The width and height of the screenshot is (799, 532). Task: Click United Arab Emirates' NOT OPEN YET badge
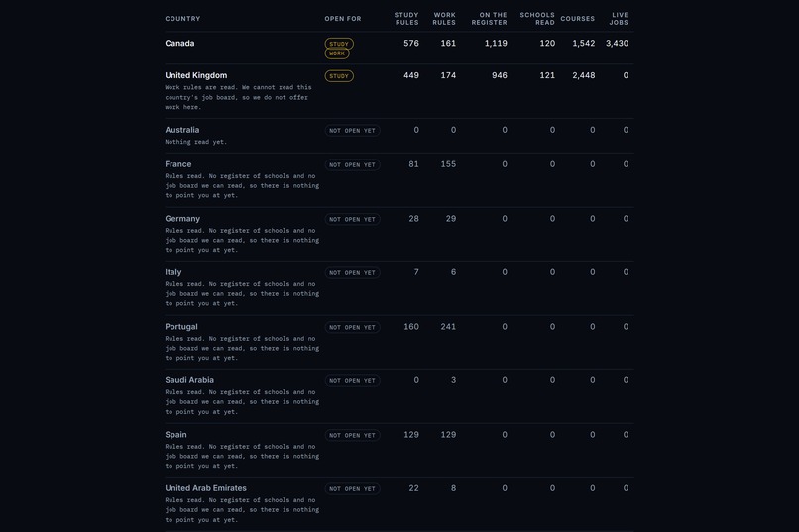coord(352,489)
